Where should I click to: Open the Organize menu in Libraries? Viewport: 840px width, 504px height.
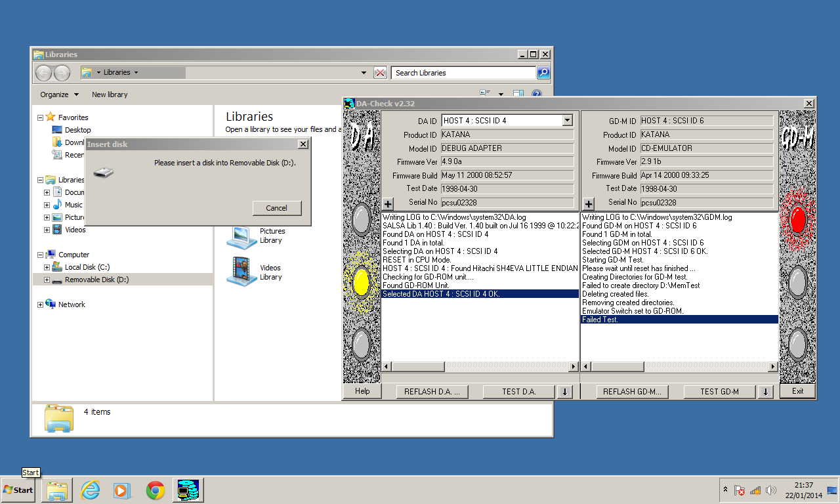[x=59, y=94]
